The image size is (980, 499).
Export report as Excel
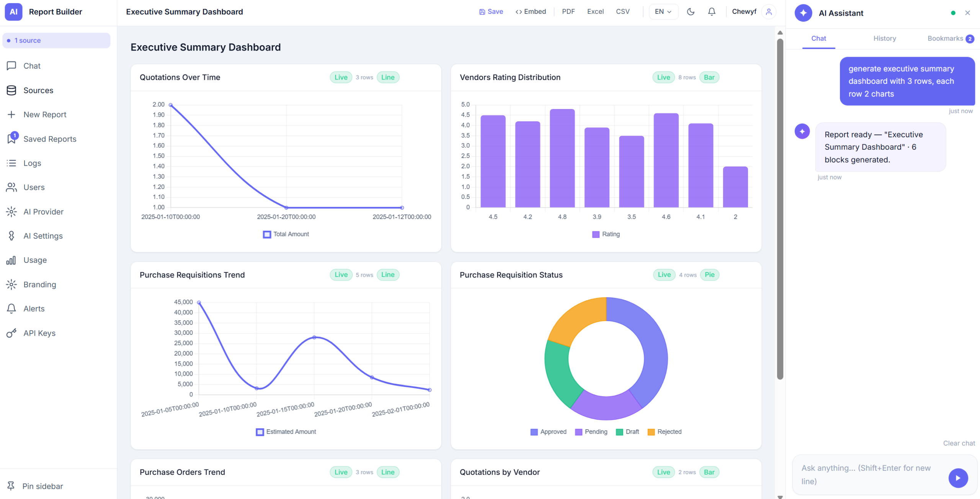coord(595,12)
